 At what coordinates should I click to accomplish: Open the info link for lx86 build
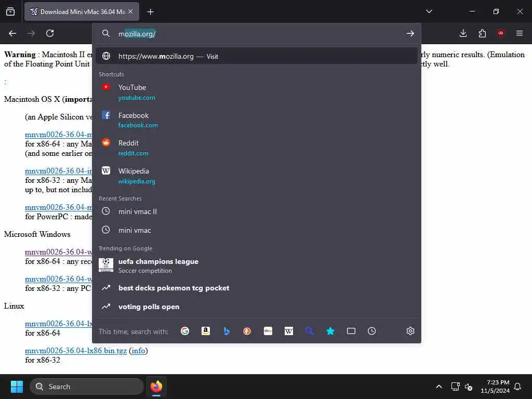[138, 351]
